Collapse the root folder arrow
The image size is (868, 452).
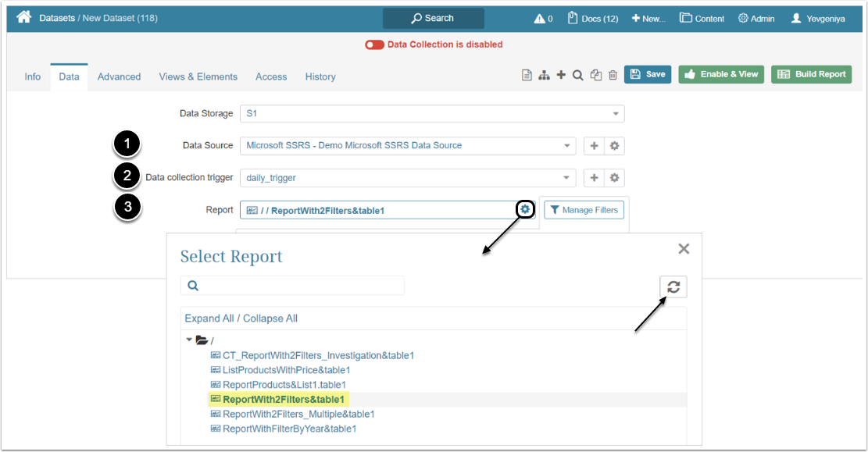pos(189,340)
